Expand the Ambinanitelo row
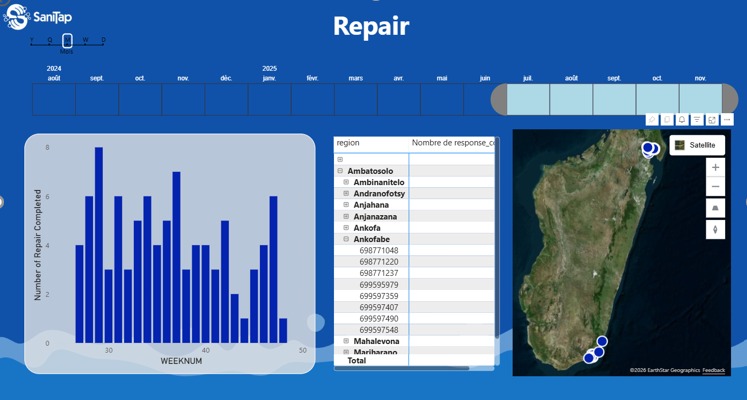 tap(346, 183)
